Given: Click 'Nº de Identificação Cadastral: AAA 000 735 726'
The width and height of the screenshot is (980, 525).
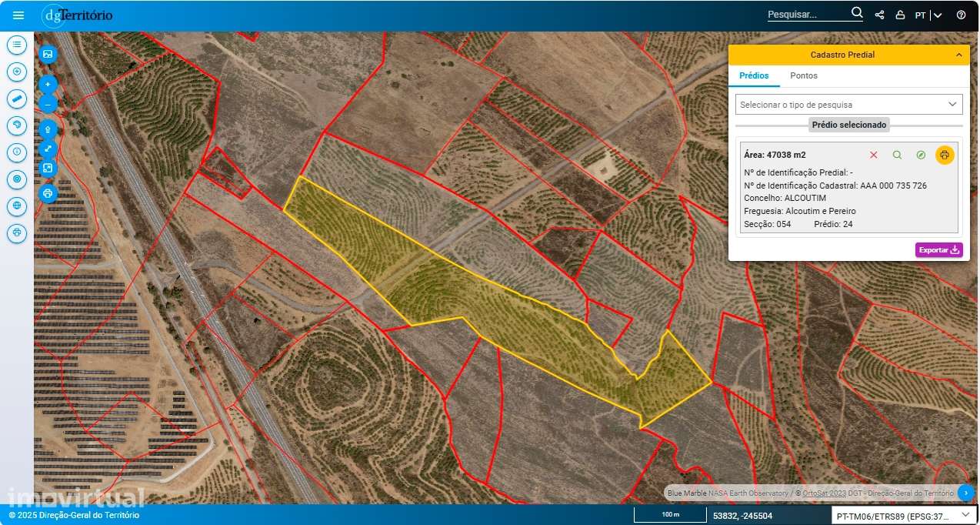Looking at the screenshot, I should 835,186.
